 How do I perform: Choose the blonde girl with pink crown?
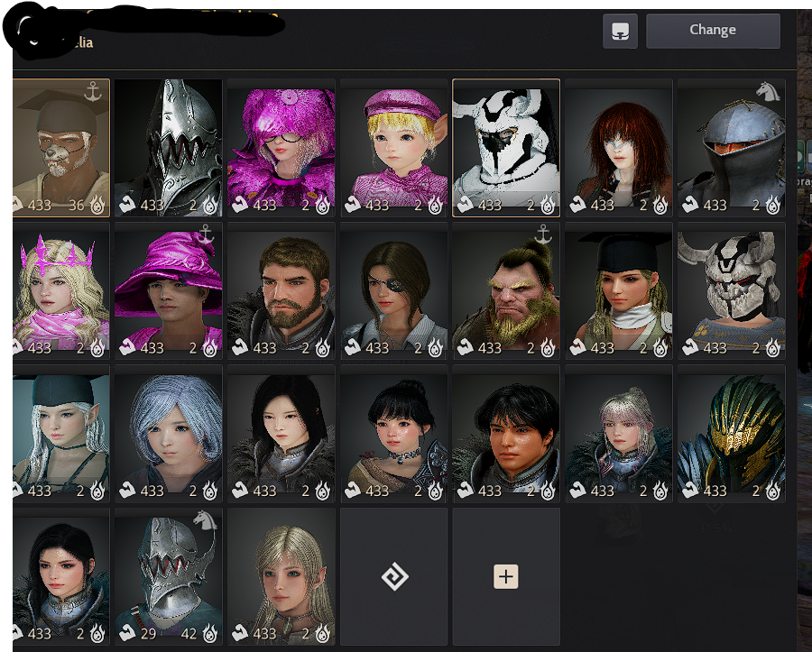coord(61,290)
